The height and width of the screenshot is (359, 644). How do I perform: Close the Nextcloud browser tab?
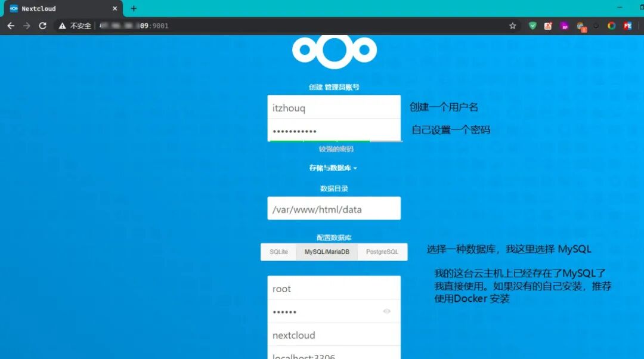pos(114,8)
